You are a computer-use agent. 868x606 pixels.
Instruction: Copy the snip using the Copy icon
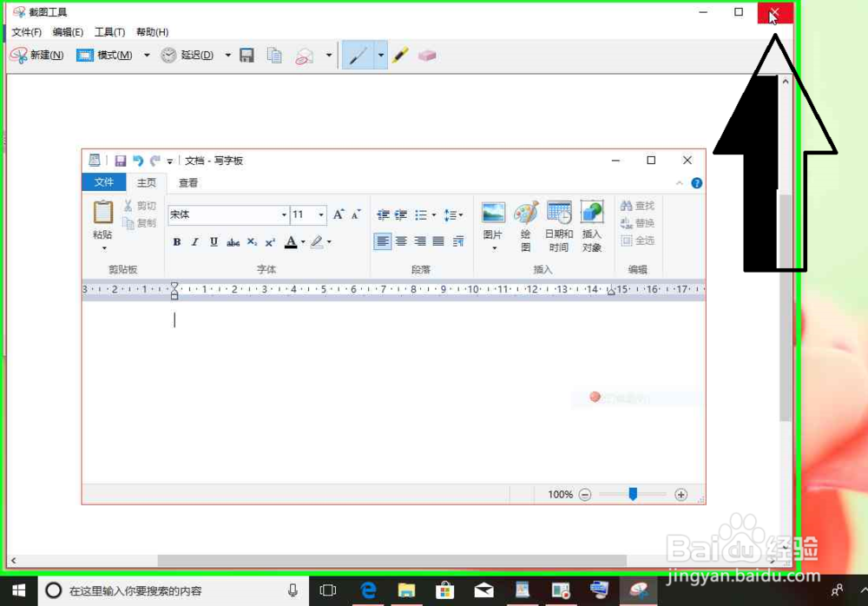coord(274,54)
